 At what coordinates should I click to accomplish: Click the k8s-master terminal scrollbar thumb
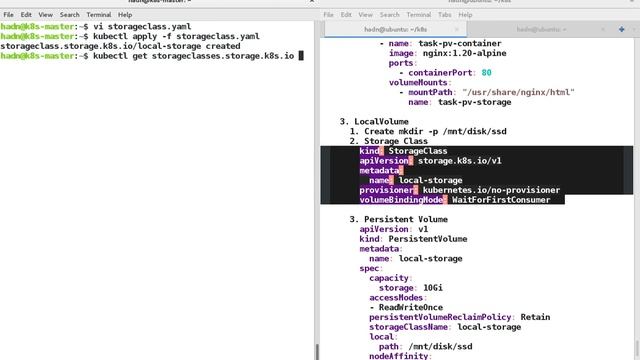(x=317, y=352)
